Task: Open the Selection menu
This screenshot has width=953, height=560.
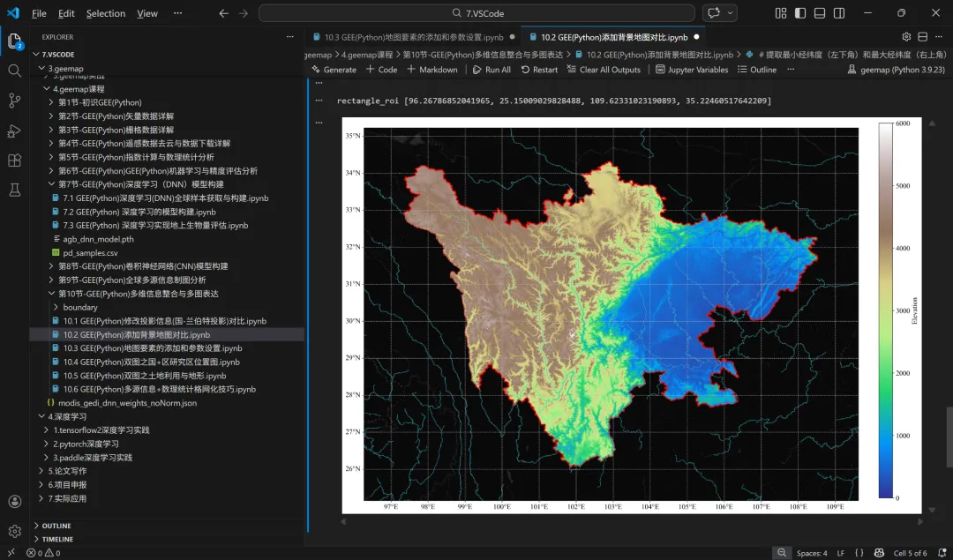Action: click(x=106, y=13)
